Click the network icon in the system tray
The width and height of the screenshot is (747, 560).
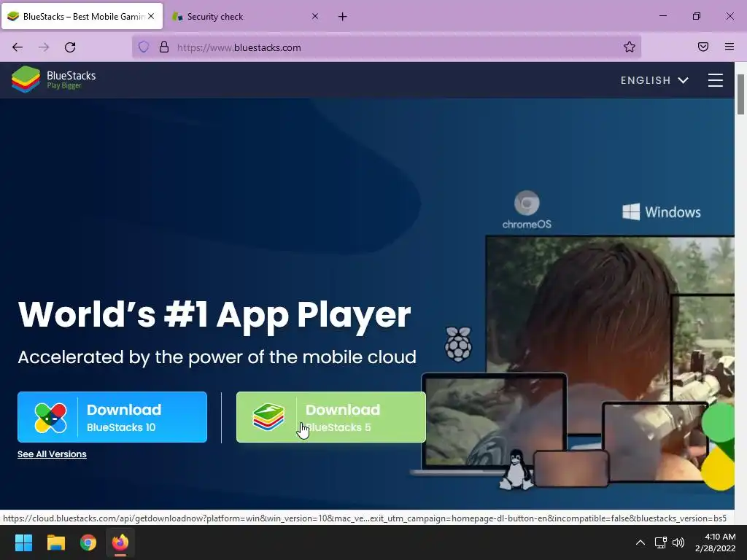click(660, 542)
